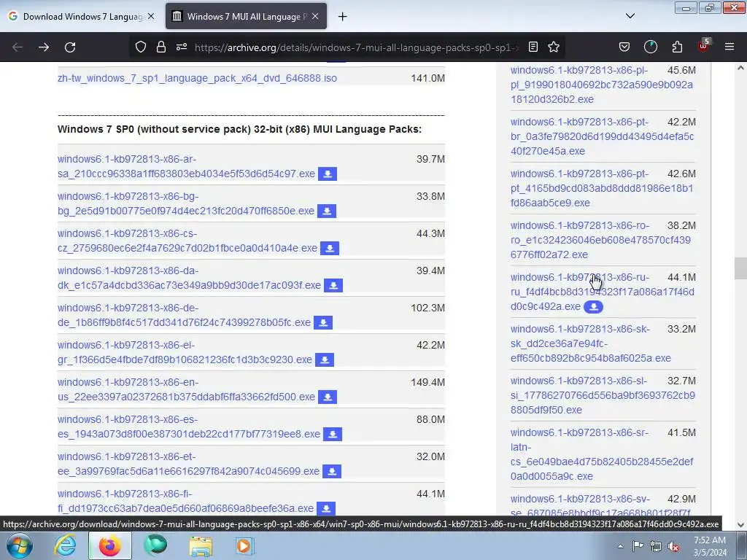Open x86-es-es exe file link
The width and height of the screenshot is (747, 560).
tap(189, 426)
